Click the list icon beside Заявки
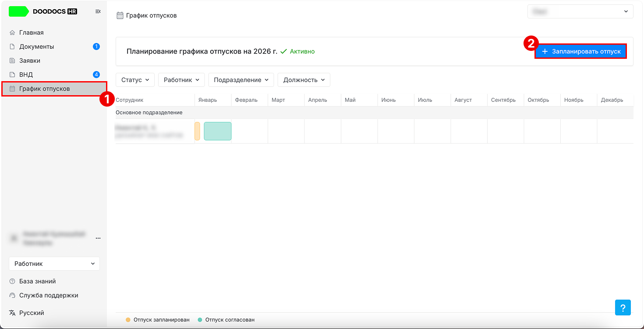644x329 pixels. (12, 61)
